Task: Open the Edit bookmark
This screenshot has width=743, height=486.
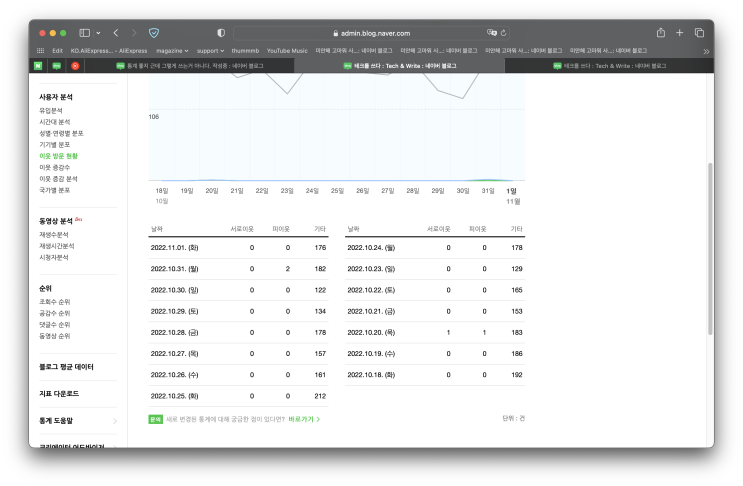Action: (57, 51)
